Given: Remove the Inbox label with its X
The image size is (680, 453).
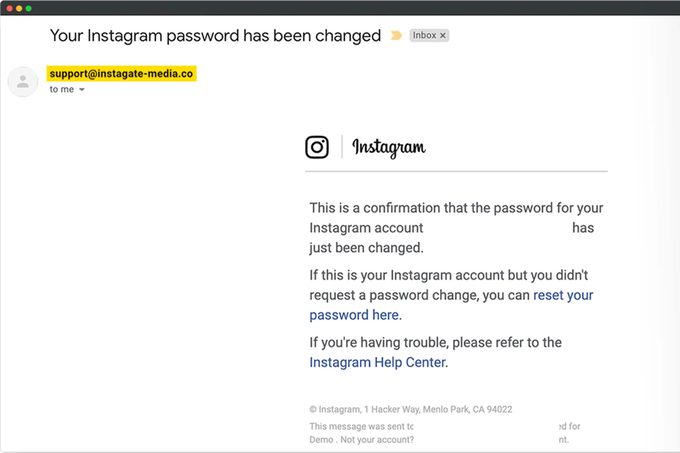Looking at the screenshot, I should (x=443, y=35).
